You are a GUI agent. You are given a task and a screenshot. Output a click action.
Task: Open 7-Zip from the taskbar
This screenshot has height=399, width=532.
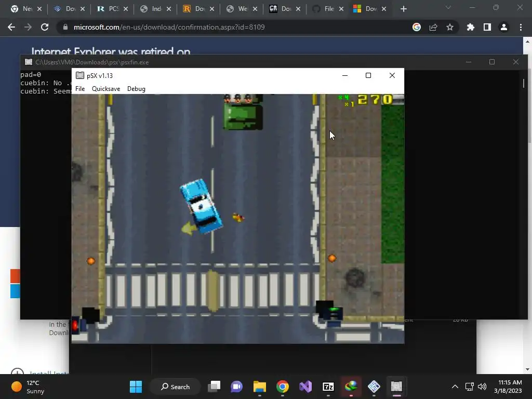tap(328, 387)
